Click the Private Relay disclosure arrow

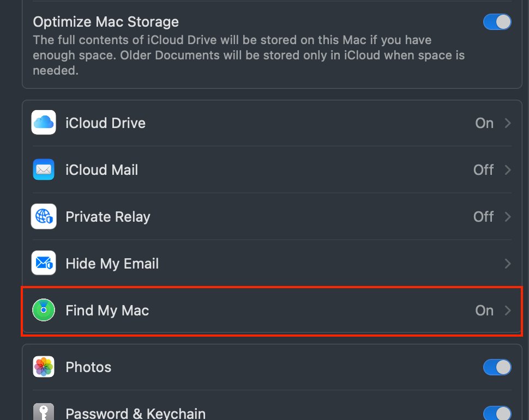[507, 216]
